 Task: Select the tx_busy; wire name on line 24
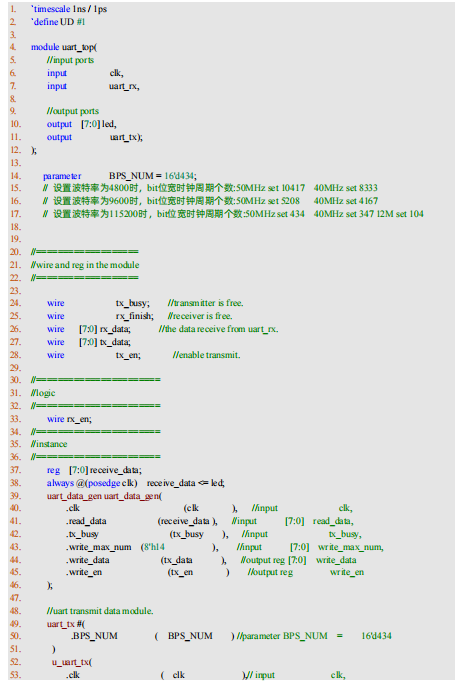tap(133, 303)
